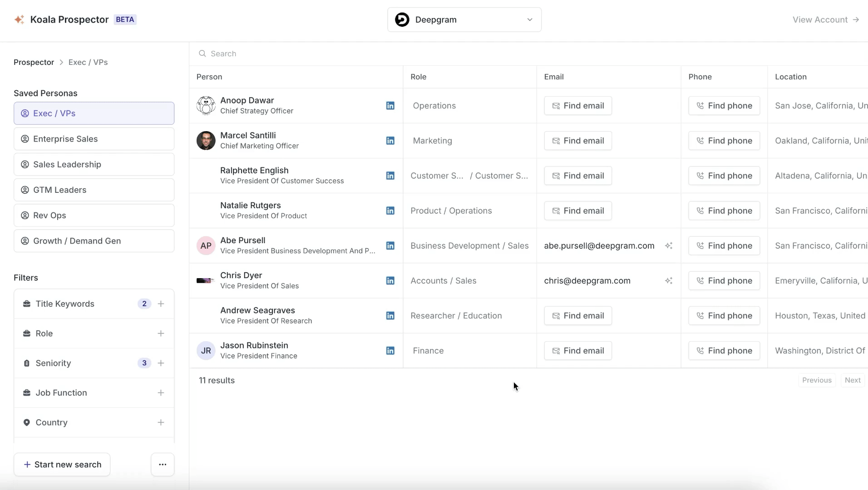Go to Next results page
868x490 pixels.
853,380
